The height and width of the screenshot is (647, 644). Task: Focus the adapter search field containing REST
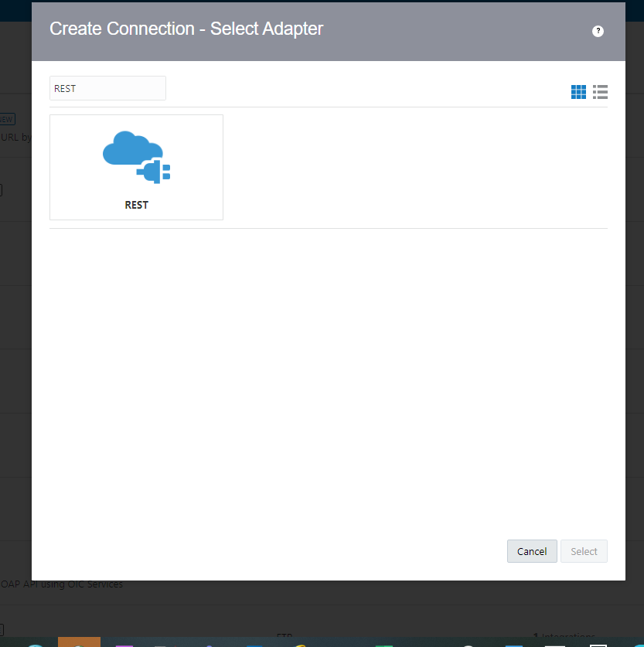pos(107,88)
